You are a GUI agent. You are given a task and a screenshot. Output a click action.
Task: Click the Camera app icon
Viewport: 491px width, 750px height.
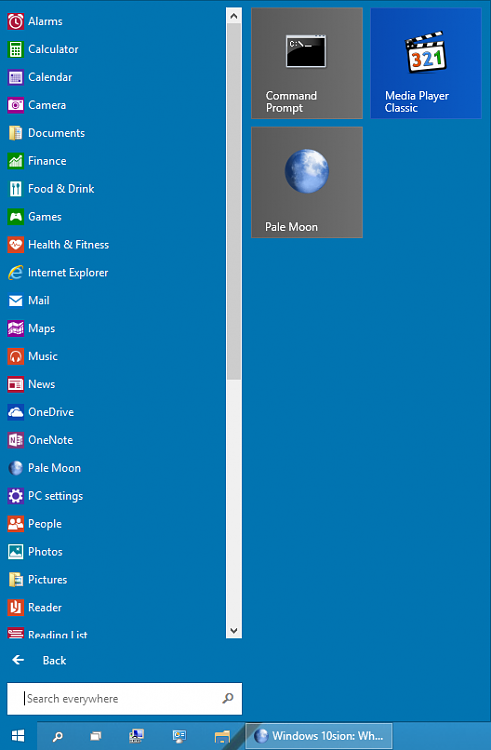(15, 105)
